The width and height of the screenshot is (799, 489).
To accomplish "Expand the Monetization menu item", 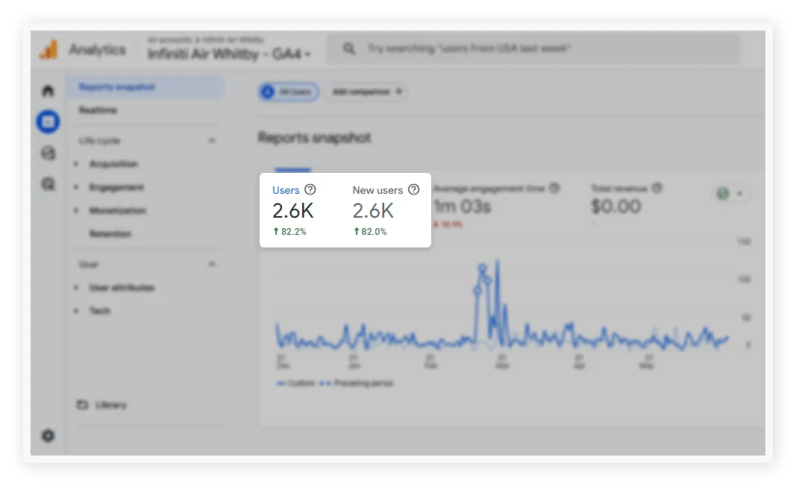I will pos(117,210).
